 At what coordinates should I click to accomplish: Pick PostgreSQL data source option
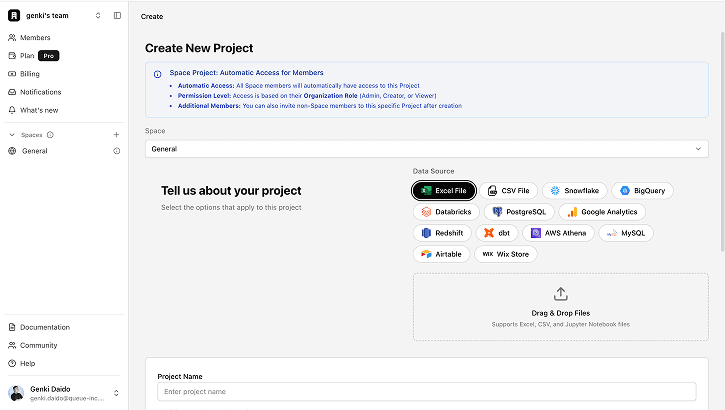(518, 212)
